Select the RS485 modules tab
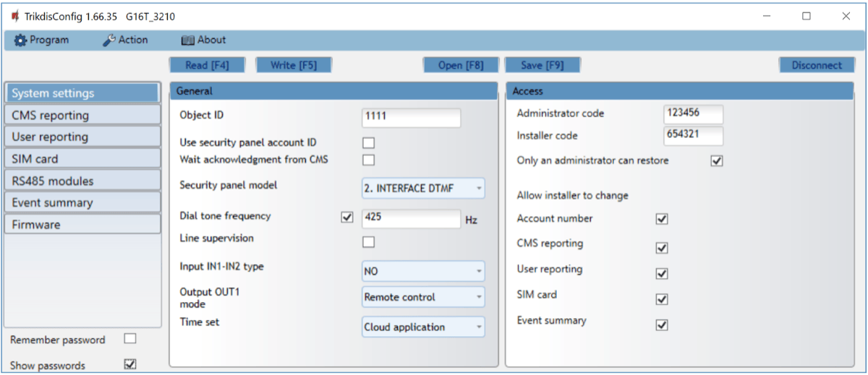868x375 pixels. point(82,181)
